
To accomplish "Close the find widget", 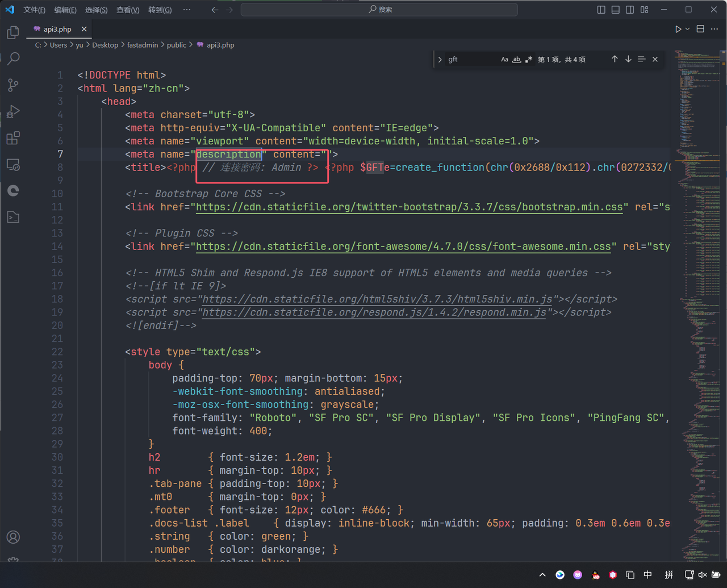I will [x=655, y=59].
